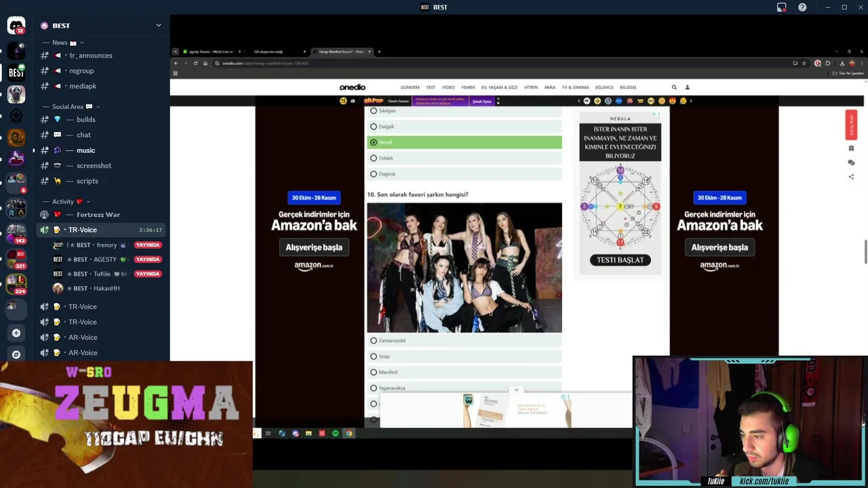The image size is (868, 488).
Task: Go back in streamed Chrome browser
Action: point(176,63)
